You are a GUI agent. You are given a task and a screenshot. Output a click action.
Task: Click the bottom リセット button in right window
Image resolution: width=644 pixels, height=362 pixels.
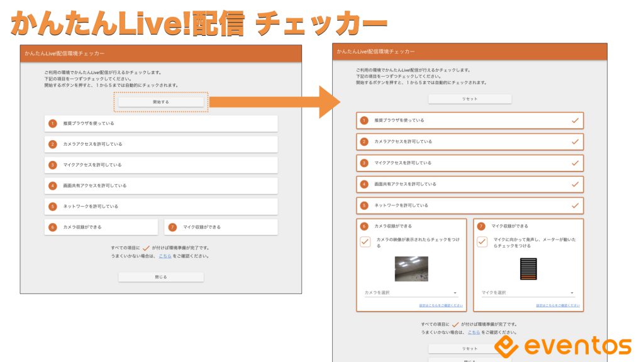pos(470,348)
